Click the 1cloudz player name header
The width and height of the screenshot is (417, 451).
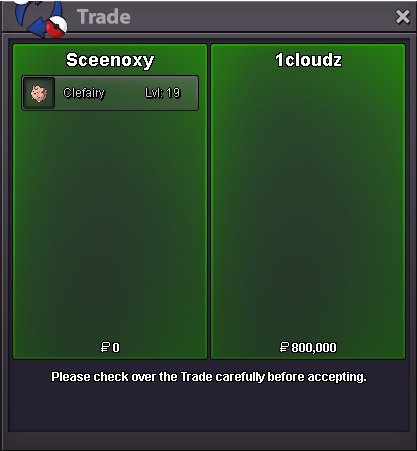(309, 60)
